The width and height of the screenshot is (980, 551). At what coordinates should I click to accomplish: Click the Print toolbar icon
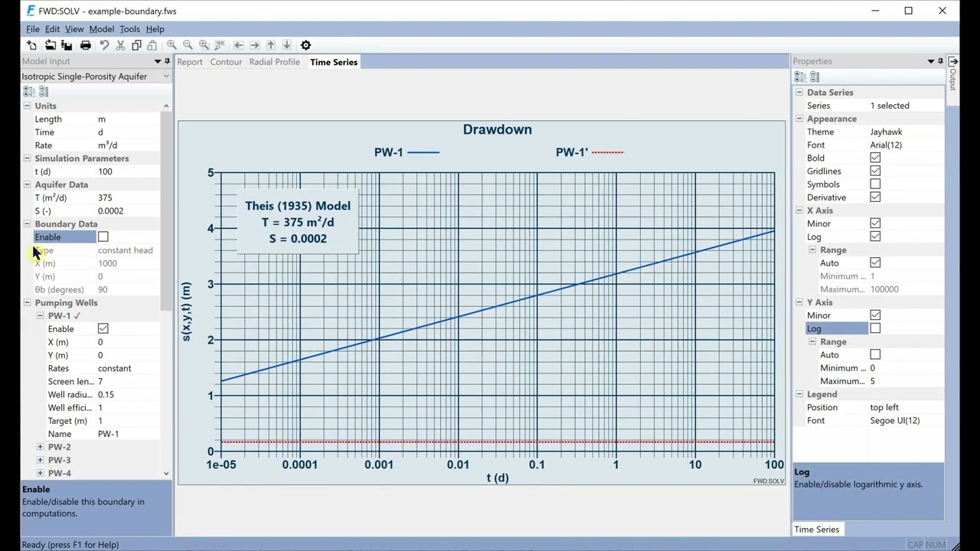tap(86, 45)
